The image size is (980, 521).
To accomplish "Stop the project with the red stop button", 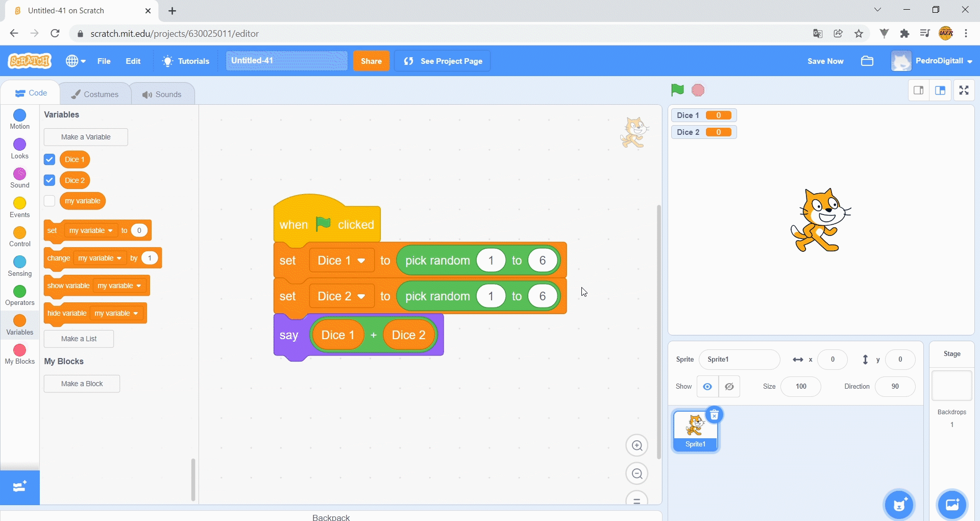I will (698, 90).
